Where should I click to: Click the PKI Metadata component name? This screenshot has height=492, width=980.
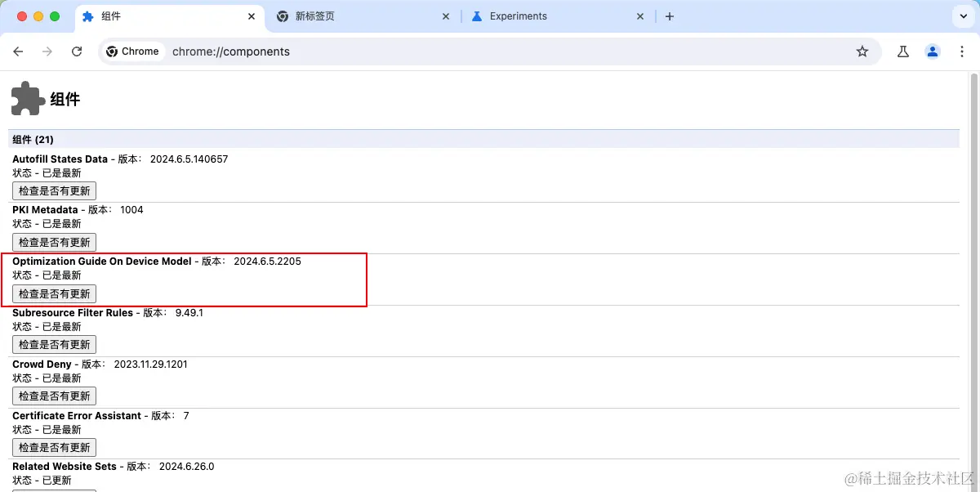click(x=45, y=210)
